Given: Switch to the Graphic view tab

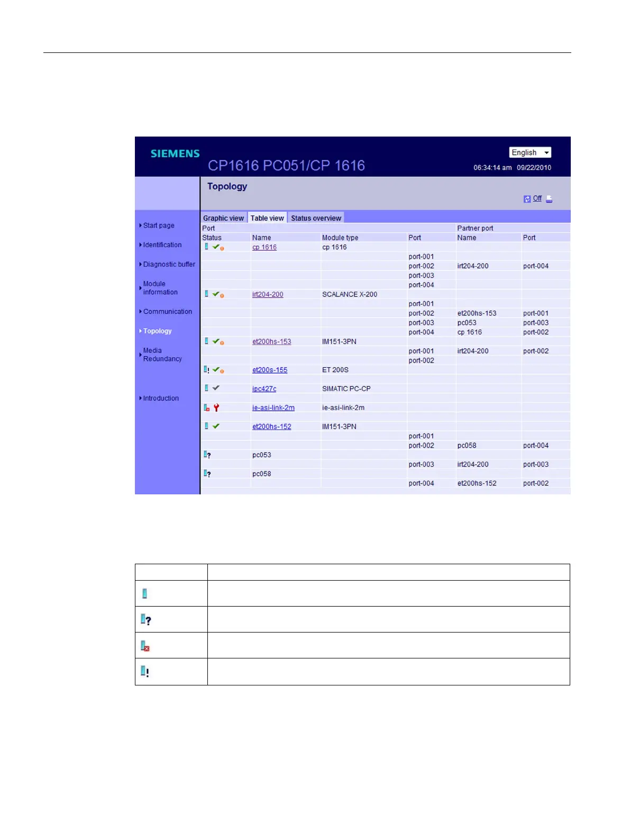Looking at the screenshot, I should click(x=223, y=218).
